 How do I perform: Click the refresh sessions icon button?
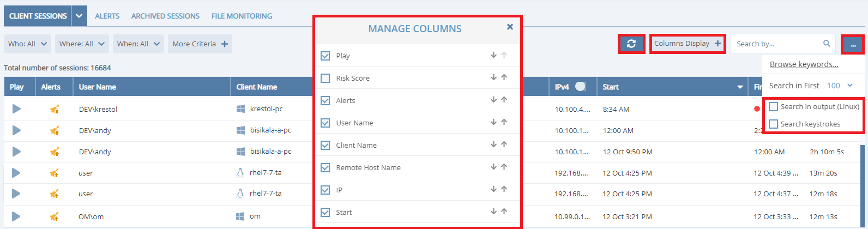[631, 44]
